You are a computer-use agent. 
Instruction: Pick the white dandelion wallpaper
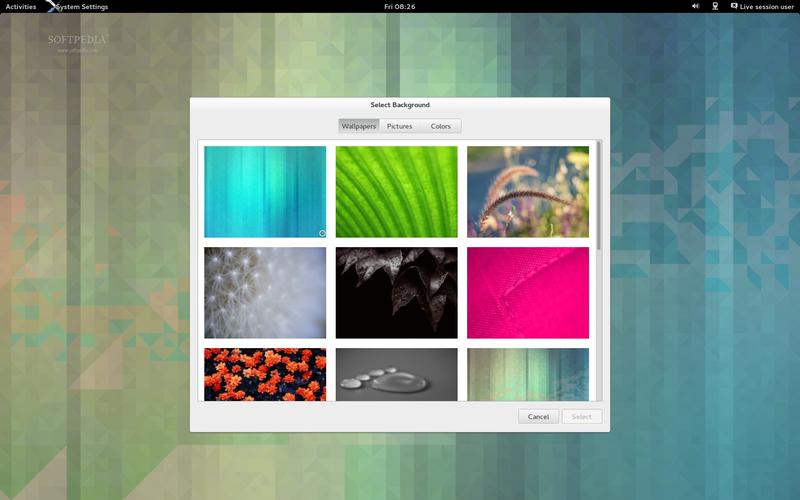(x=265, y=293)
